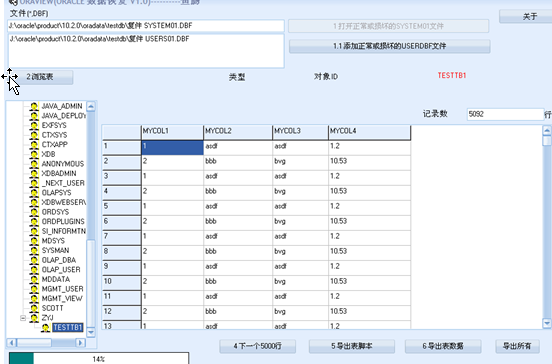Click the MYCOL3 column header
The height and width of the screenshot is (364, 552).
(300, 131)
